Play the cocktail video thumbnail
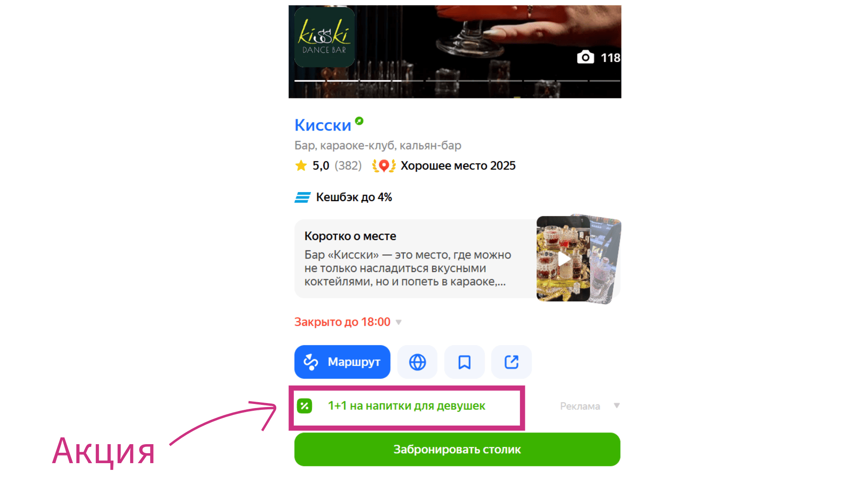The height and width of the screenshot is (488, 868). point(563,259)
